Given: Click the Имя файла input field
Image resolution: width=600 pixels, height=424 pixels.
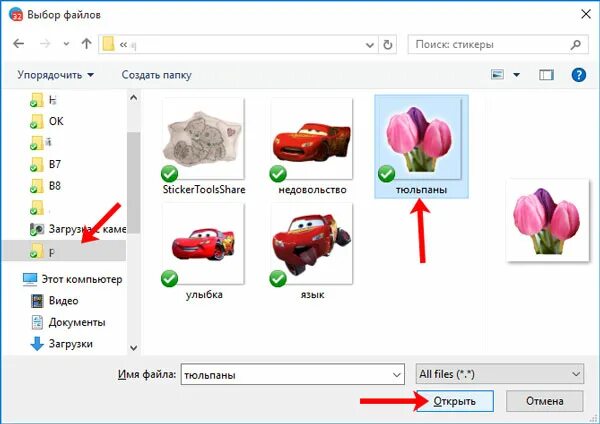Looking at the screenshot, I should point(292,374).
